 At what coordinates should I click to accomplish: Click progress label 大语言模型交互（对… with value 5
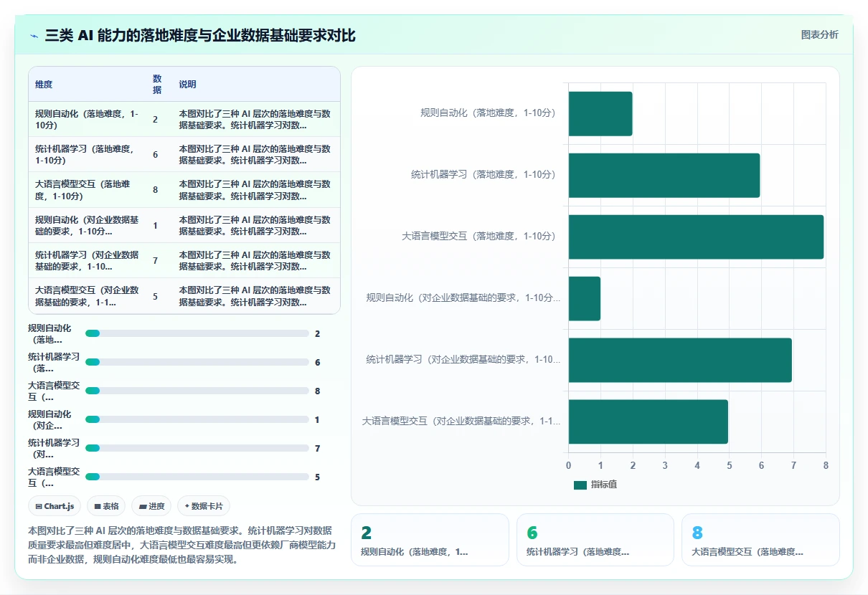click(x=54, y=477)
